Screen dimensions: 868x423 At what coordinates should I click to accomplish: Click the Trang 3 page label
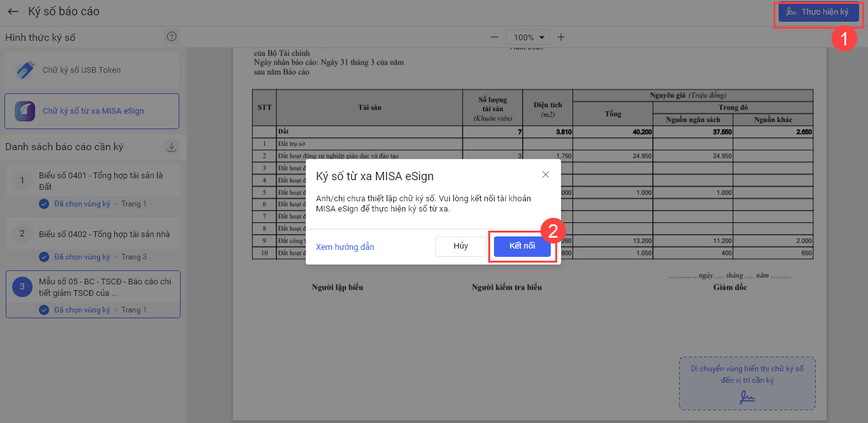click(x=134, y=257)
